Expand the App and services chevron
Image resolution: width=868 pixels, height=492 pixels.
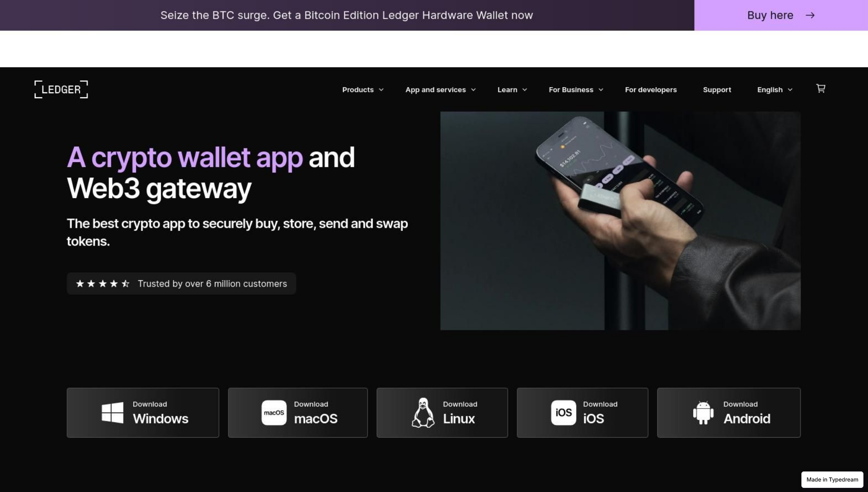pos(473,90)
